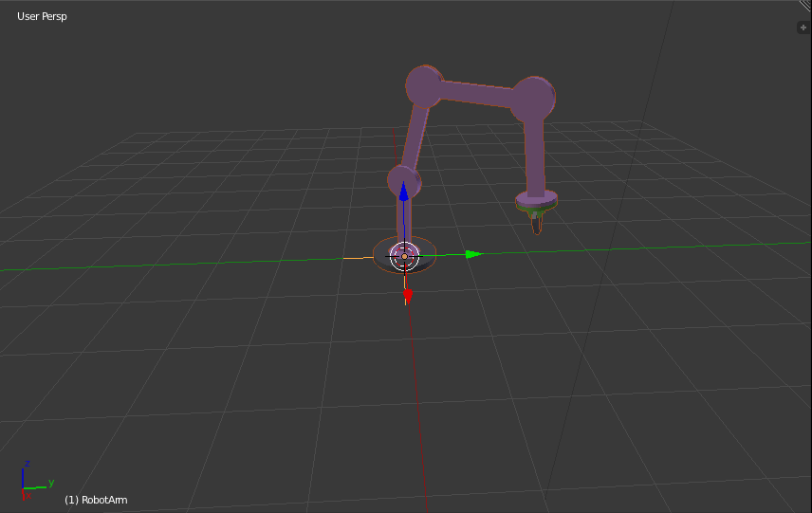The height and width of the screenshot is (513, 812).
Task: Select the top-right elbow joint sphere
Action: 534,99
